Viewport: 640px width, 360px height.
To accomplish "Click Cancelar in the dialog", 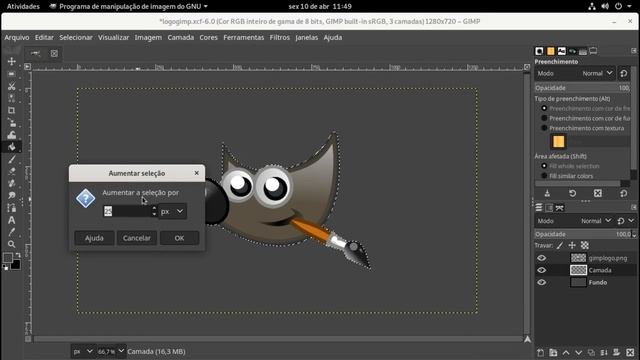I will click(x=137, y=238).
